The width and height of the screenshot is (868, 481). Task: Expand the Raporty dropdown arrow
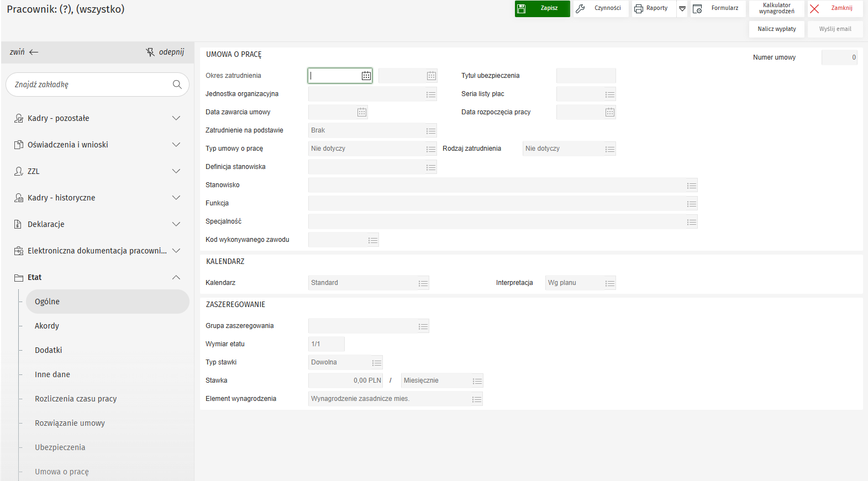pyautogui.click(x=682, y=9)
